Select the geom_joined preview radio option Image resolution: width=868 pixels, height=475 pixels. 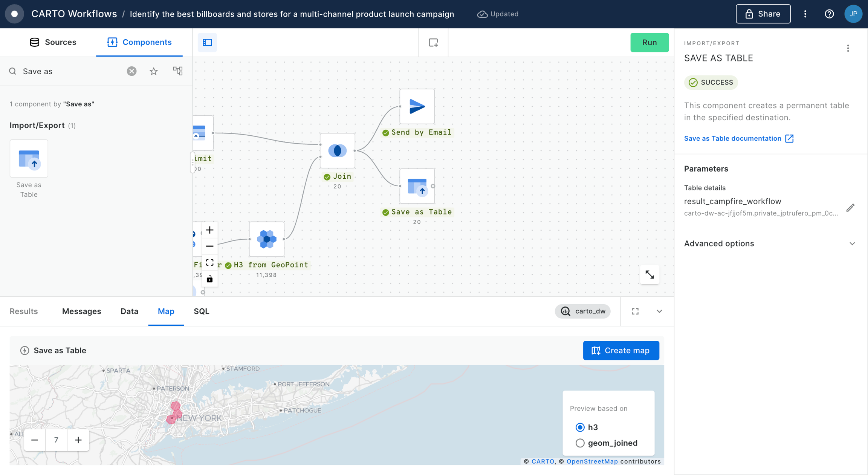tap(580, 443)
